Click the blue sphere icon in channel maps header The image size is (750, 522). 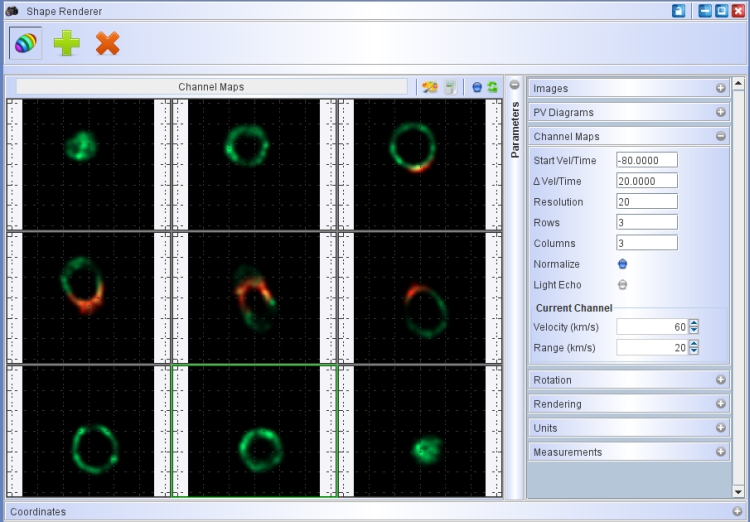point(476,87)
